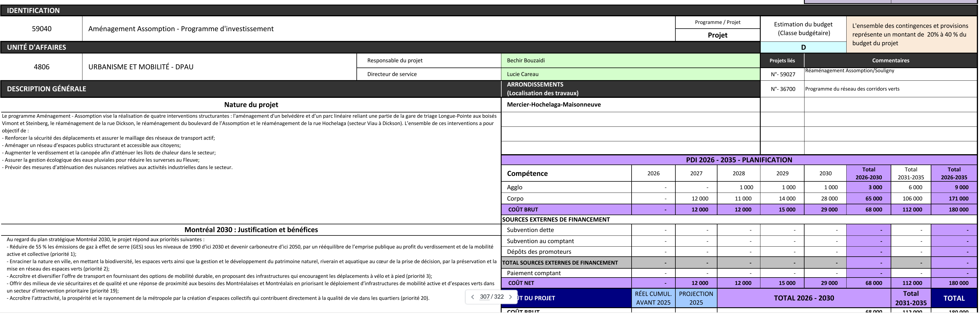Click Corpo value 28 000 for 2030
Image resolution: width=980 pixels, height=315 pixels.
click(x=829, y=198)
